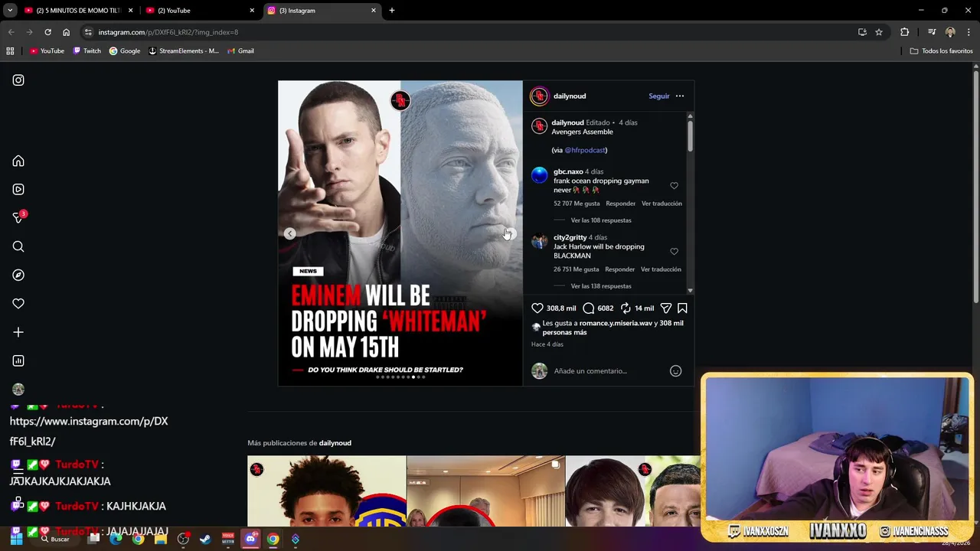Open a new browser tab

392,11
